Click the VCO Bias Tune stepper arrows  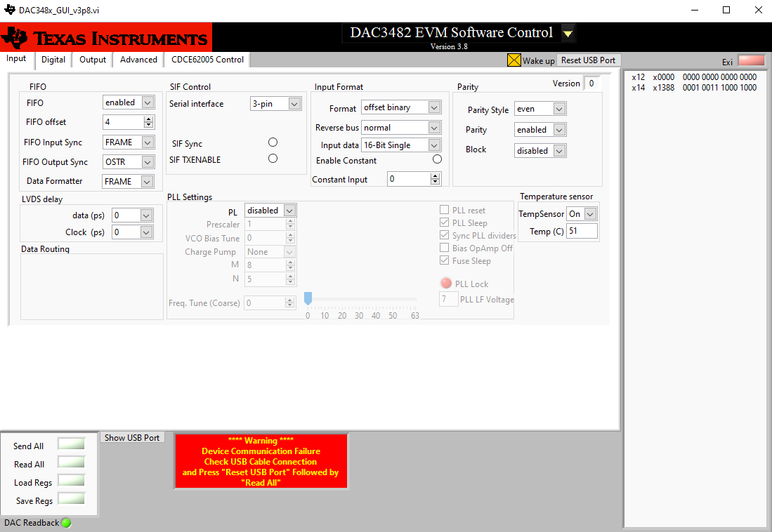coord(291,238)
